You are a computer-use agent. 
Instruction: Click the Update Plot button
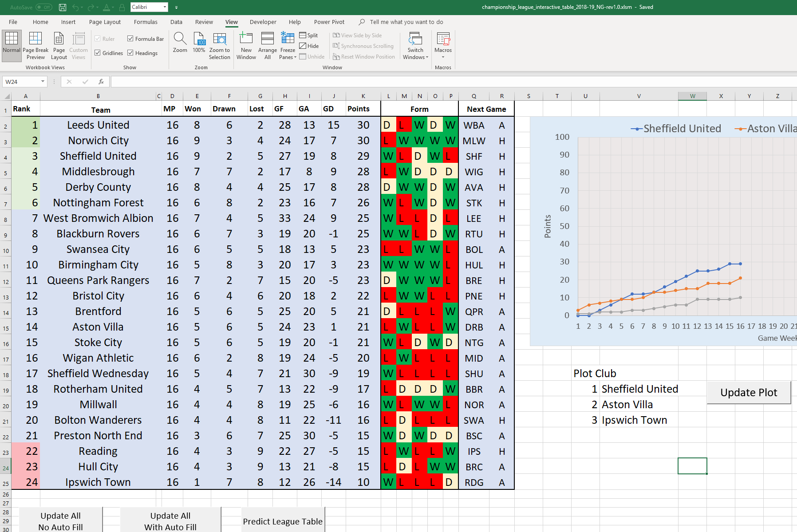749,392
